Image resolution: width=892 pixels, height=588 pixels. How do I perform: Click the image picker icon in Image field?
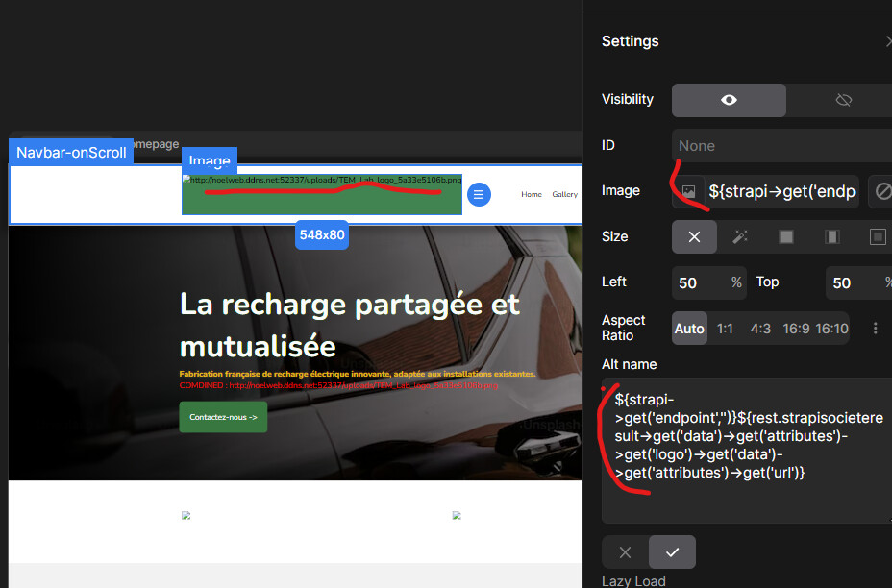pos(688,191)
